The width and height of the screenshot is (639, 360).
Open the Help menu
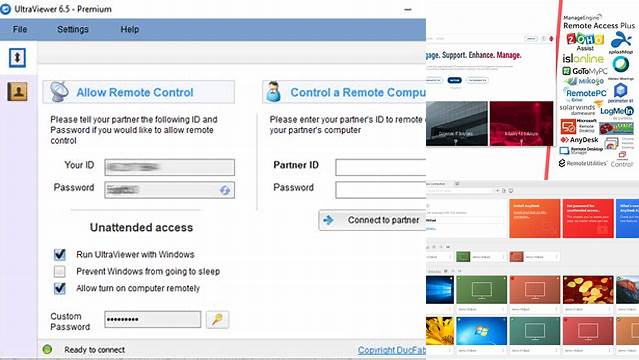point(130,29)
